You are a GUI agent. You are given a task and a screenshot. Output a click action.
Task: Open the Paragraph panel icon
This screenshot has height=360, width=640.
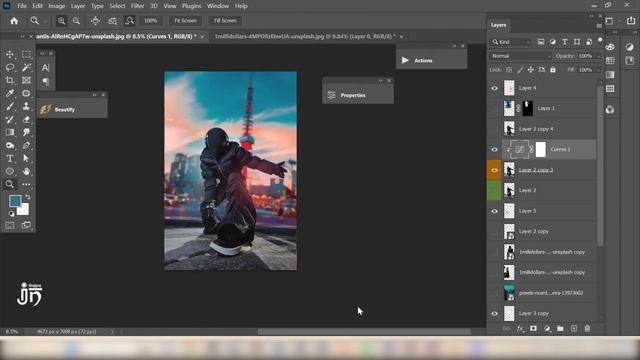click(45, 81)
